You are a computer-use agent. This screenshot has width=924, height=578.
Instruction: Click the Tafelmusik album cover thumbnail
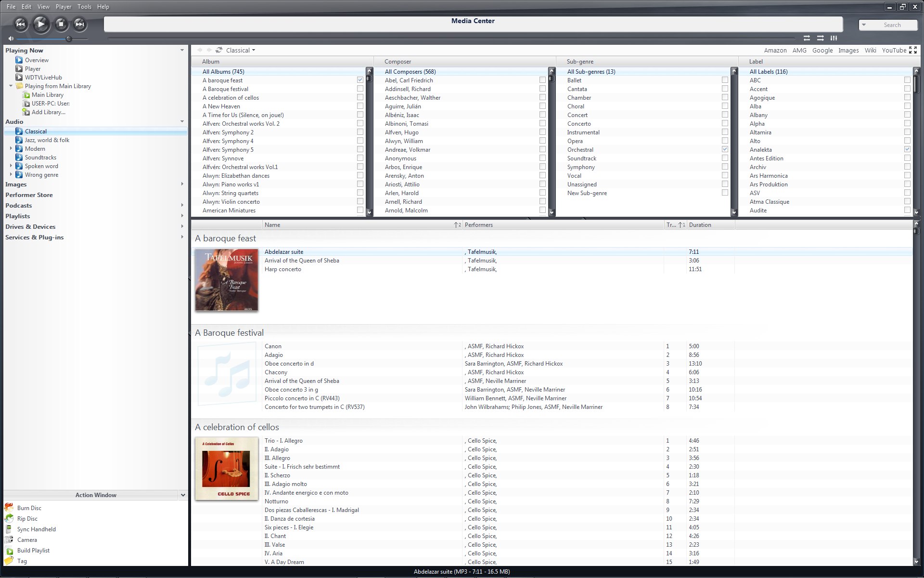226,280
